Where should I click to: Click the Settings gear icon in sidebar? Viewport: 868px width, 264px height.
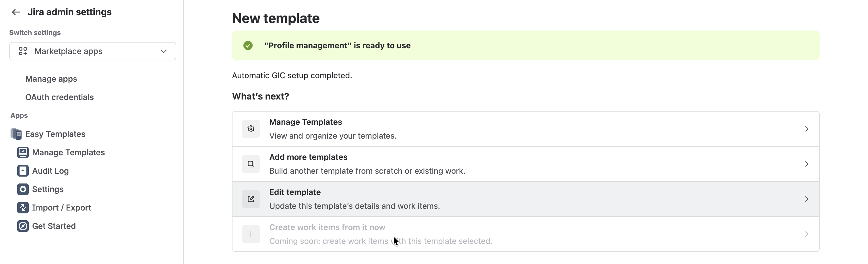pos(23,190)
